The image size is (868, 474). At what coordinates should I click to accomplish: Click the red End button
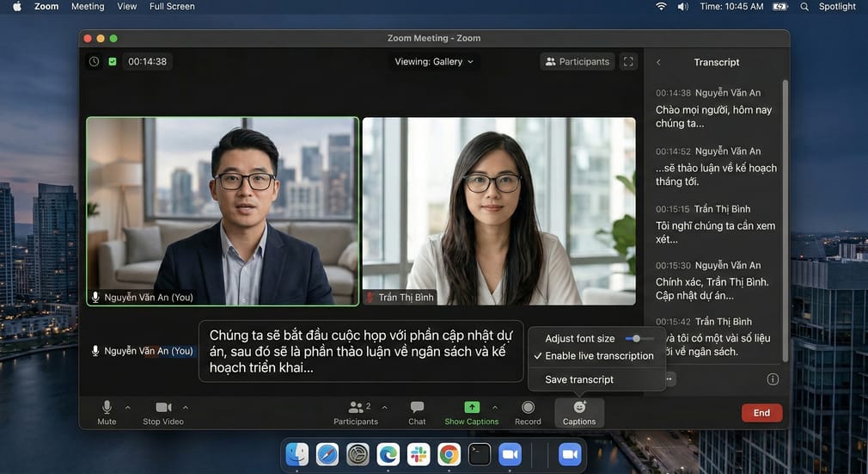pyautogui.click(x=761, y=413)
